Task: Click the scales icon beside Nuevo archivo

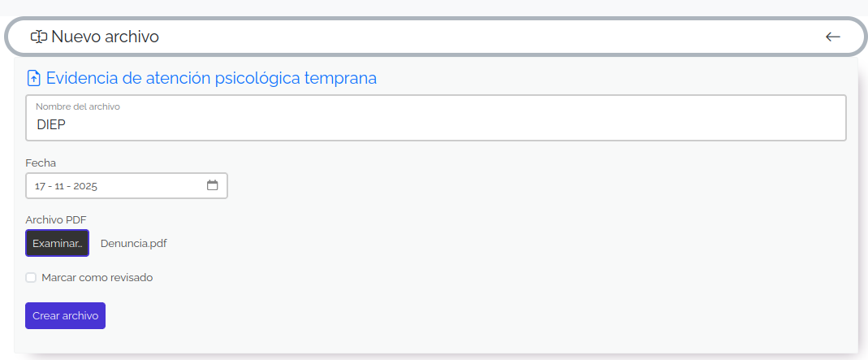Action: (39, 37)
